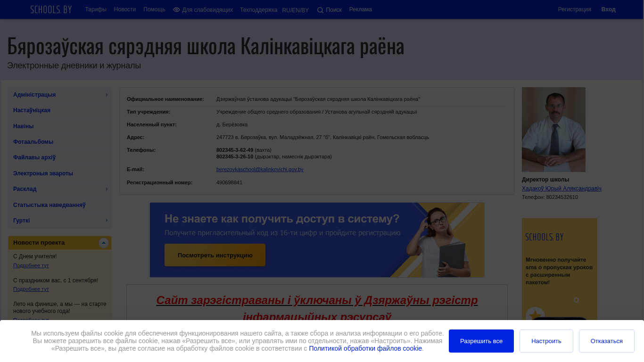Screen dimensions: 644x362
Task: Click the Вход login link
Action: tap(608, 9)
